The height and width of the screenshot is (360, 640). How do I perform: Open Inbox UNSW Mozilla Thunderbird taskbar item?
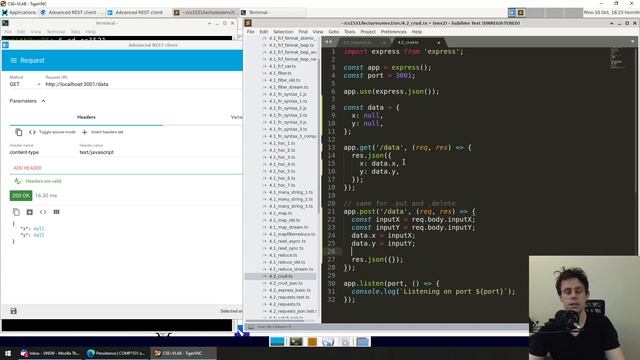click(51, 353)
